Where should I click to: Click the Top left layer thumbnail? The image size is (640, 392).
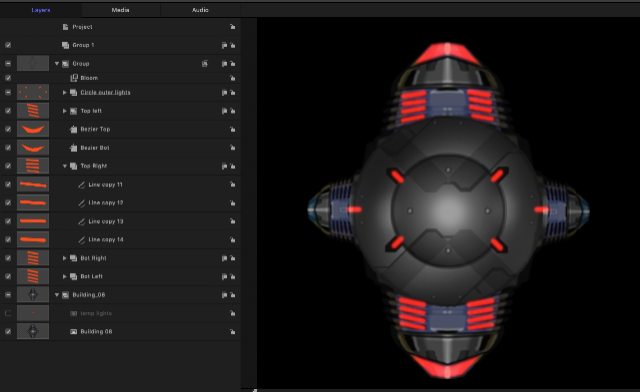(33, 111)
